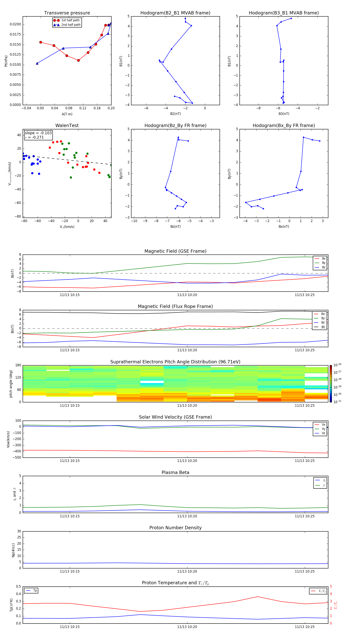
Task: Click the 'Magnetic Field (GSE Frame)' title
Action: click(175, 251)
